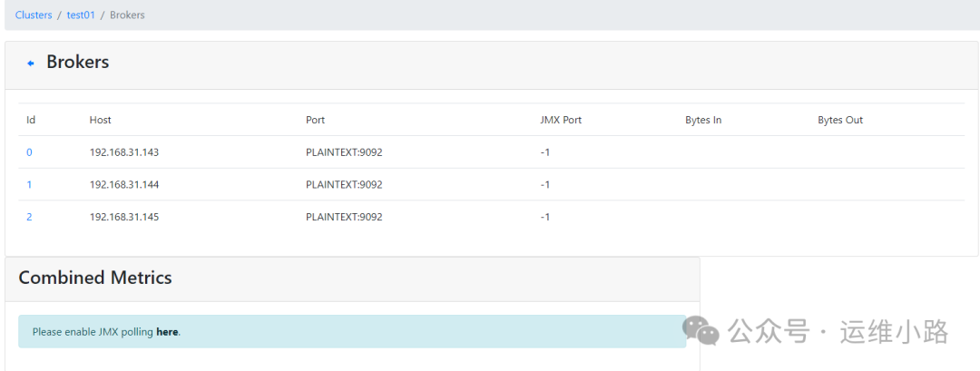Click JMX Port -1 in 192.168.31.144 row
This screenshot has width=980, height=371.
click(545, 185)
